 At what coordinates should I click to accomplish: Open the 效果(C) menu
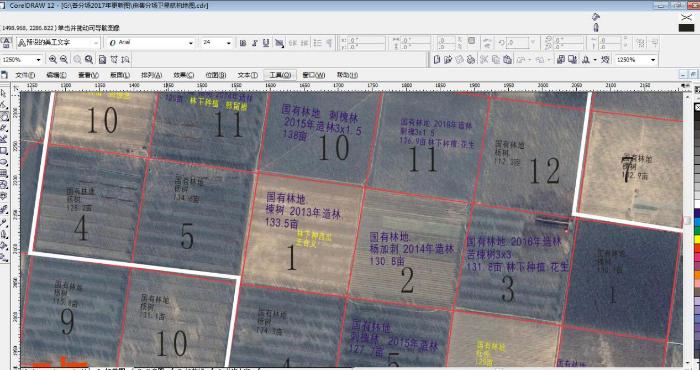click(183, 75)
